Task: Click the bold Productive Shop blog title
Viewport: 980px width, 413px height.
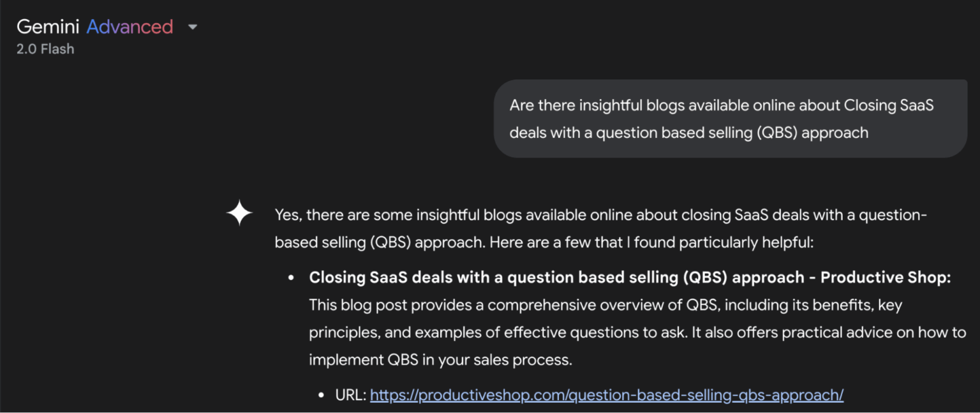Action: [628, 277]
